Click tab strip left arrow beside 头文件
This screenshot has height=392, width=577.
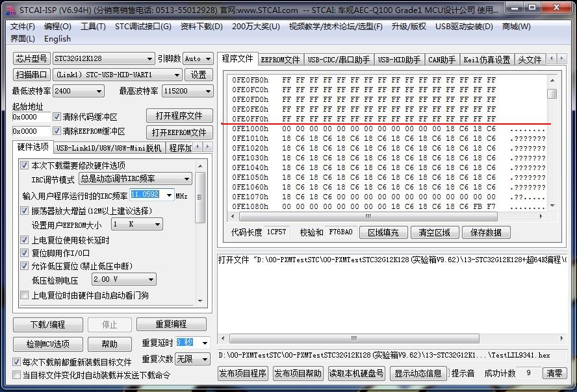(552, 58)
